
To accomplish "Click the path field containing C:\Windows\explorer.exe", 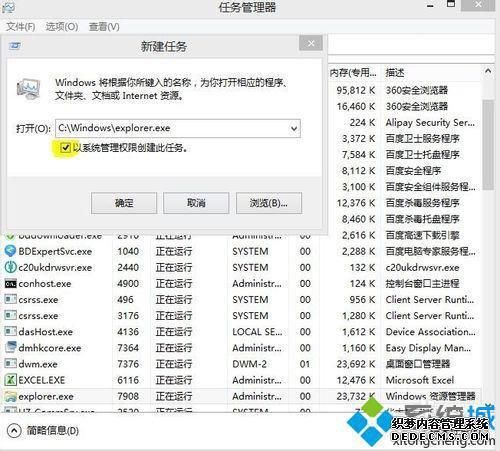I will [x=178, y=128].
